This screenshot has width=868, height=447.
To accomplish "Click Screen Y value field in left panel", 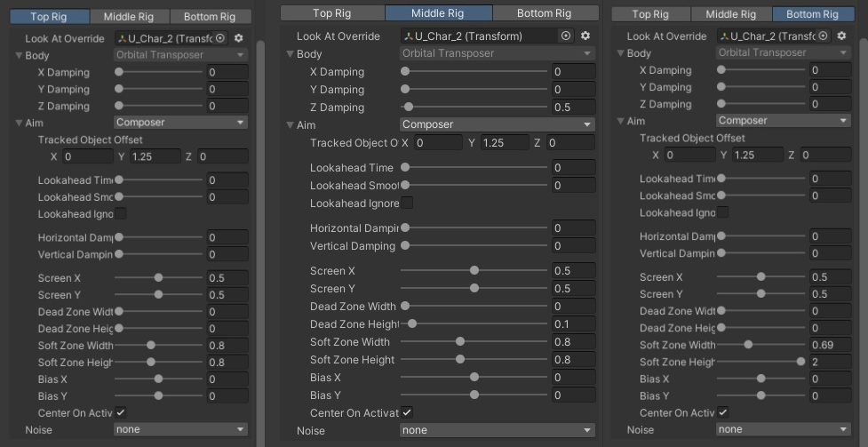I will click(227, 295).
